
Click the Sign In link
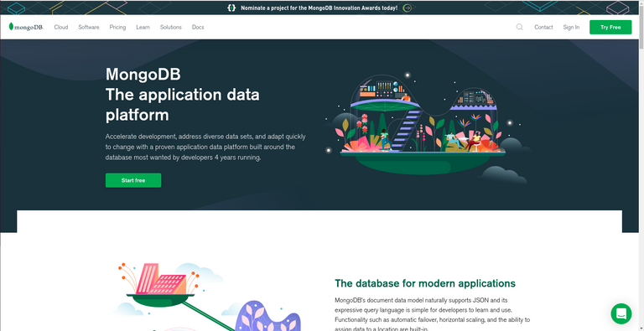571,27
